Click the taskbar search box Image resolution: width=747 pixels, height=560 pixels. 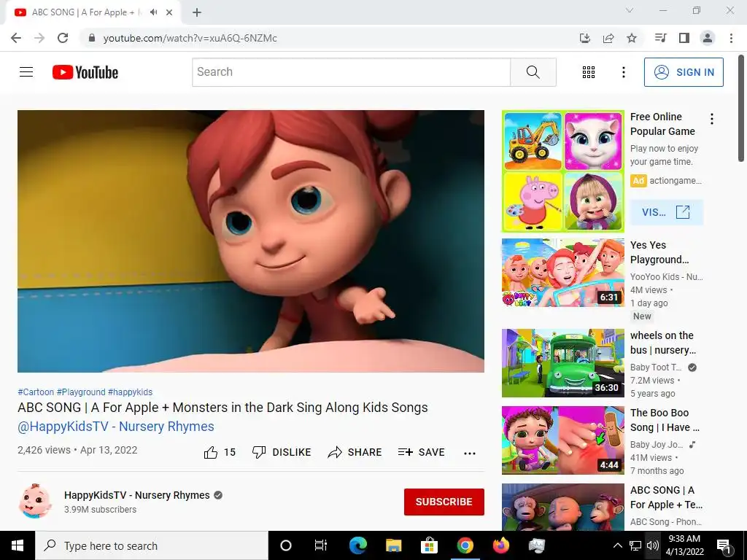click(152, 545)
